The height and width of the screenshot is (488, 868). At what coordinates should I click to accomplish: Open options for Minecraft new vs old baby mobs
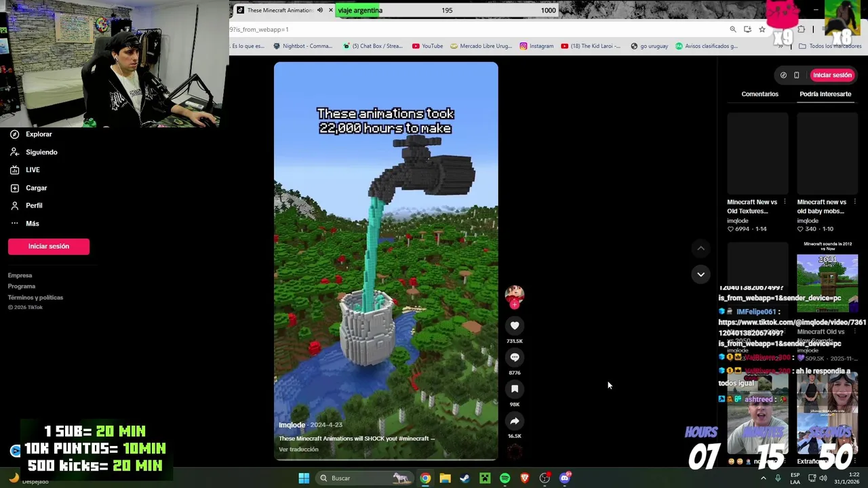[854, 202]
